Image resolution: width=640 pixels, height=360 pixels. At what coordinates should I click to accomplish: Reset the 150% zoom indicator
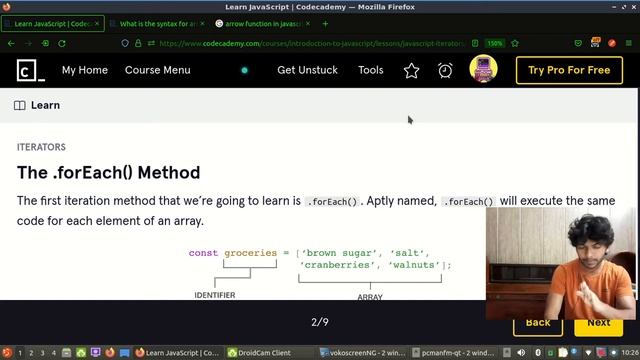pos(495,43)
